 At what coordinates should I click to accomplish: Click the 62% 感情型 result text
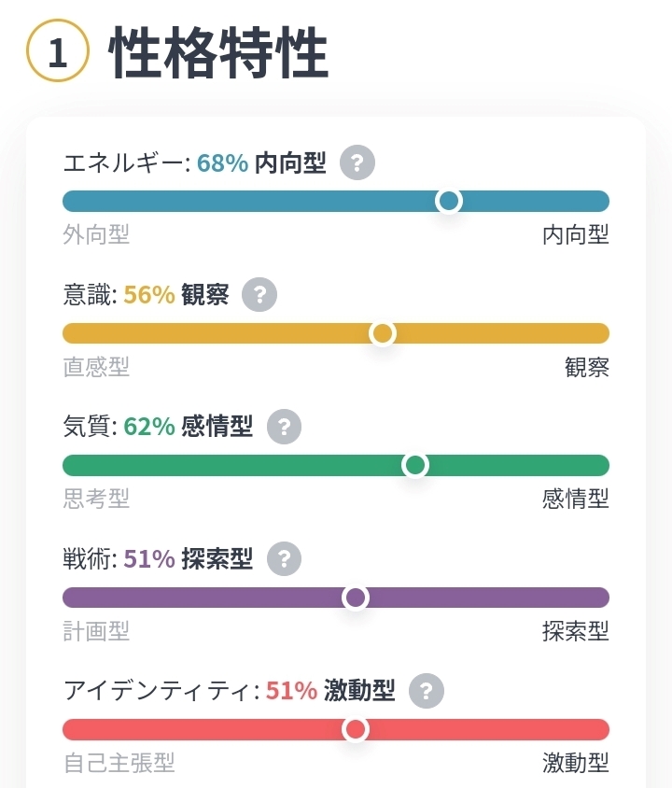click(188, 427)
